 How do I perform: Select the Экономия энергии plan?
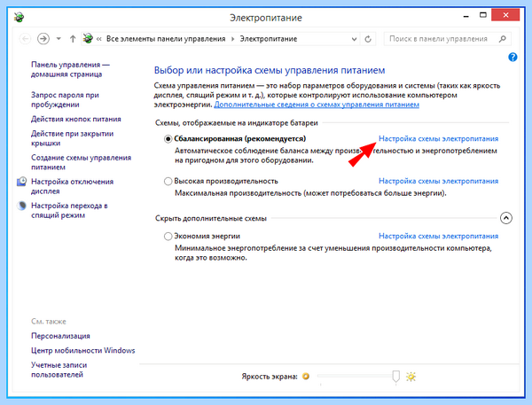(168, 236)
